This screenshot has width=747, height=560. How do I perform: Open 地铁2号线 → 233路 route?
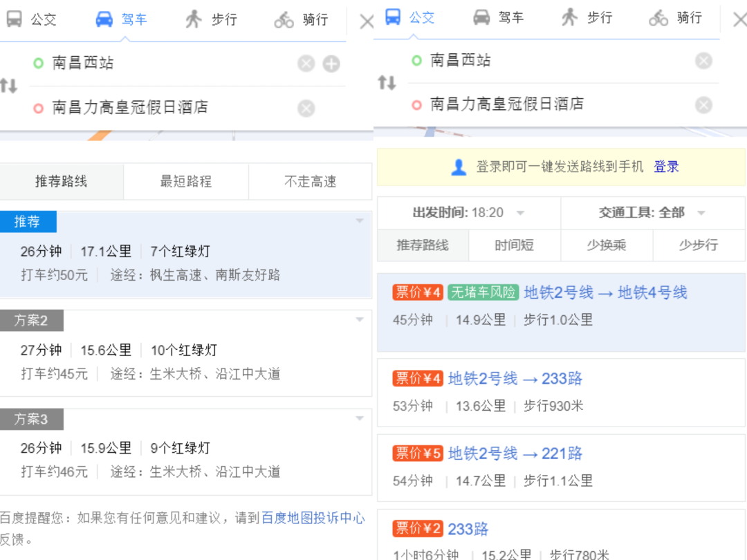point(515,379)
